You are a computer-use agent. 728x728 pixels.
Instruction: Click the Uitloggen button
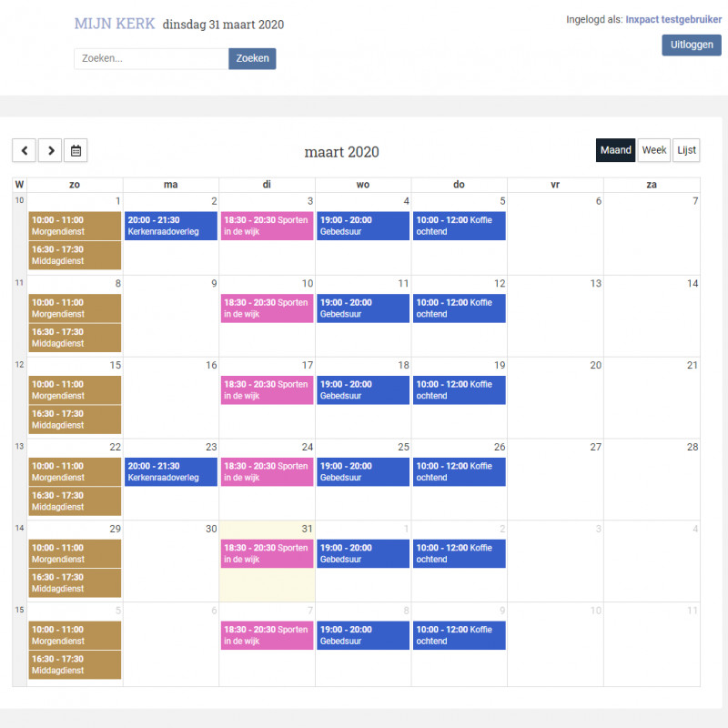[692, 45]
